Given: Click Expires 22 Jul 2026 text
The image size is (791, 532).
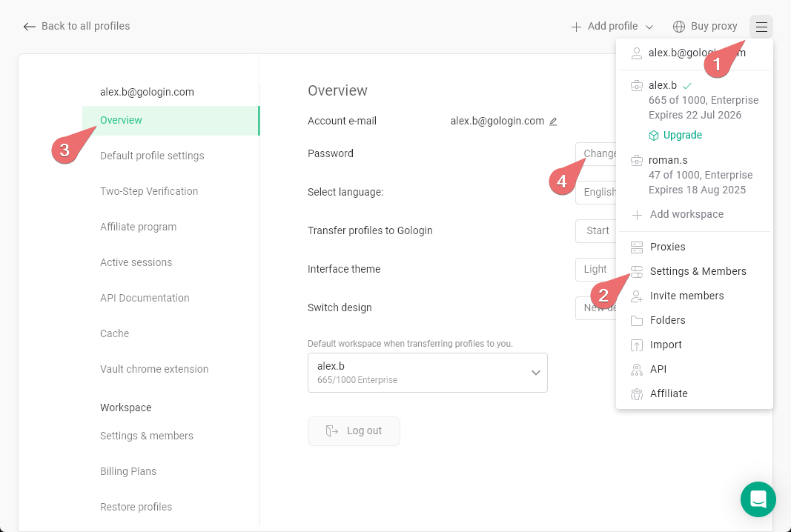Looking at the screenshot, I should coord(695,115).
